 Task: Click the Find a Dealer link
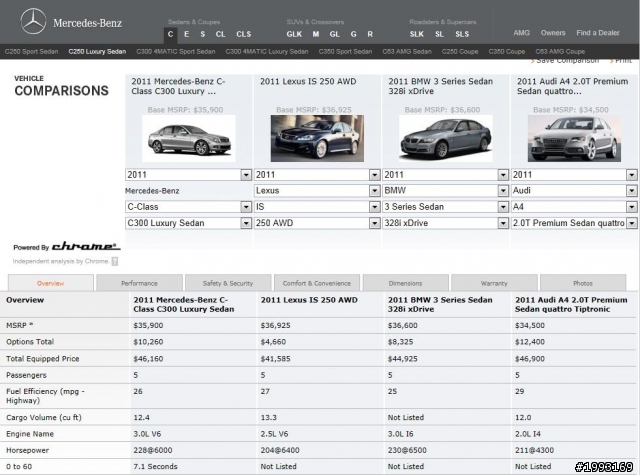pos(598,33)
